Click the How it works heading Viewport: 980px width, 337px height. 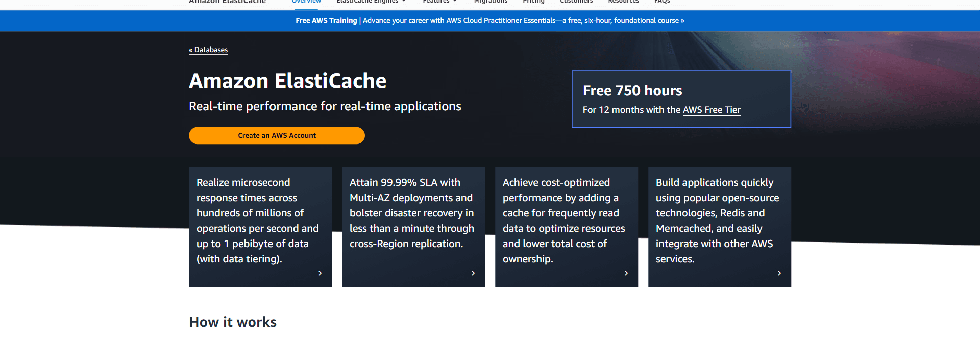233,322
